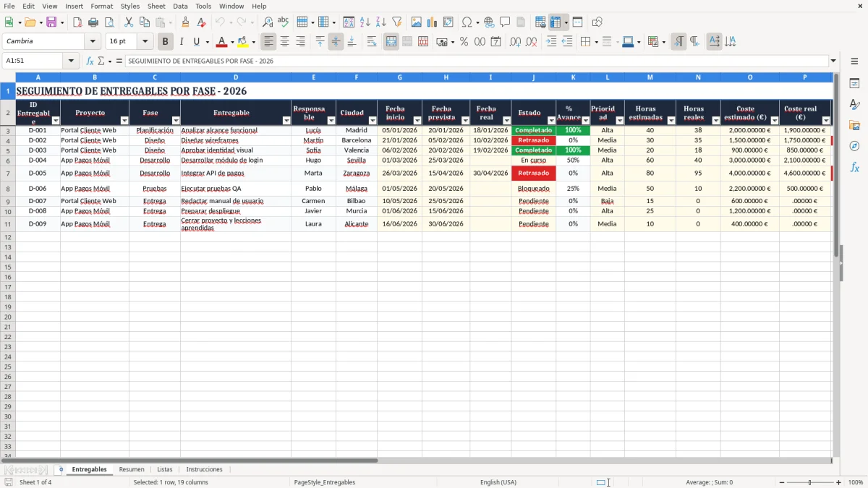Click PageStyle_Entregables in status bar
Screen dimensions: 868x488
coord(325,482)
